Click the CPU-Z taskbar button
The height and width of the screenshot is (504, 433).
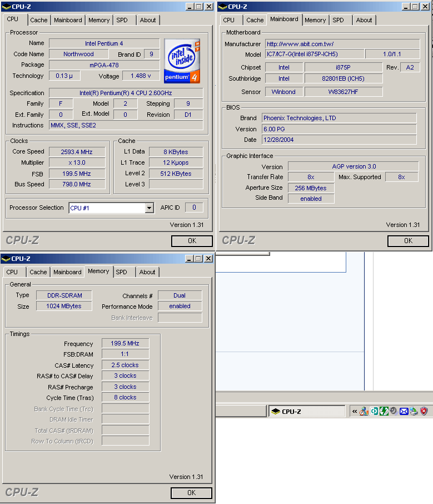tap(307, 411)
